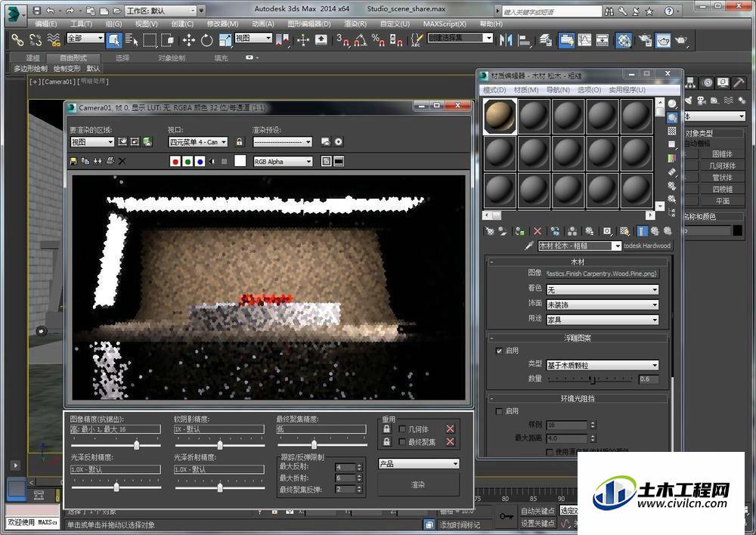This screenshot has height=535, width=756.
Task: Click the 渲染 render button
Action: coord(418,484)
